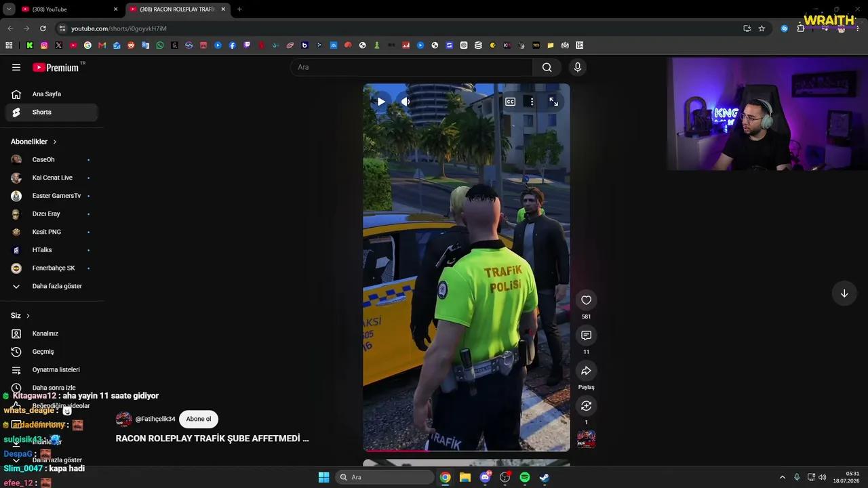This screenshot has height=488, width=868.
Task: Like the Short with 581 likes
Action: (586, 300)
